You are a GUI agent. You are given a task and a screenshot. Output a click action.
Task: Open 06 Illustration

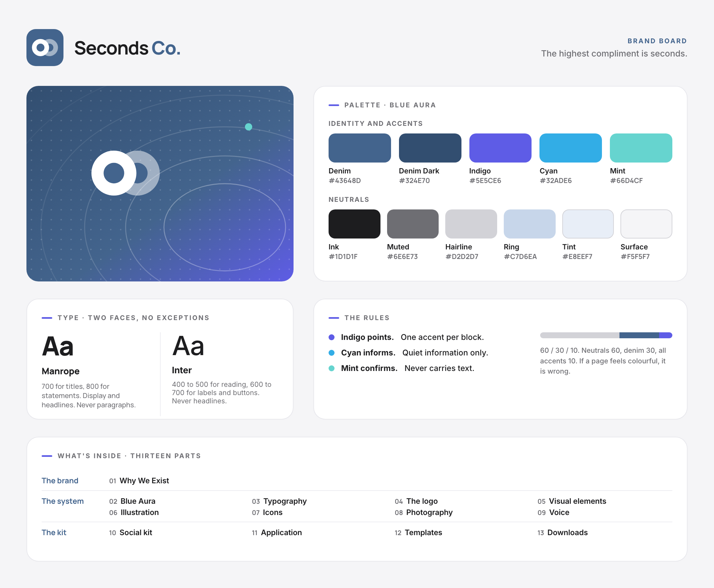pyautogui.click(x=134, y=512)
